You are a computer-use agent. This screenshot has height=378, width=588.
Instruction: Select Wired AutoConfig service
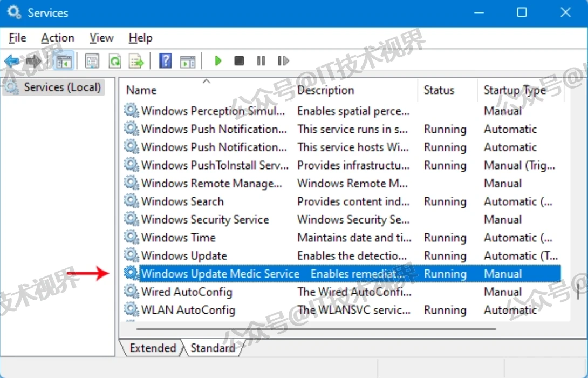coord(186,292)
